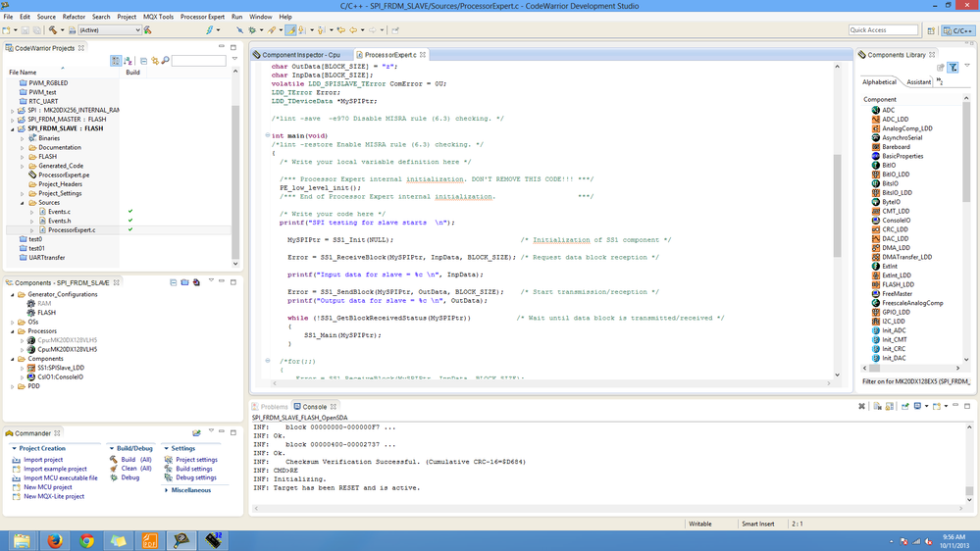Expand the SS1:SPISlave_LDD component node
This screenshot has width=980, height=551.
(23, 368)
